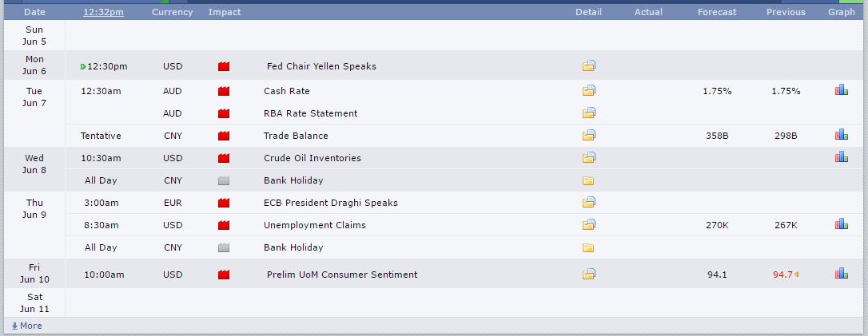Select the Impact column header
The image size is (868, 336).
pyautogui.click(x=225, y=12)
